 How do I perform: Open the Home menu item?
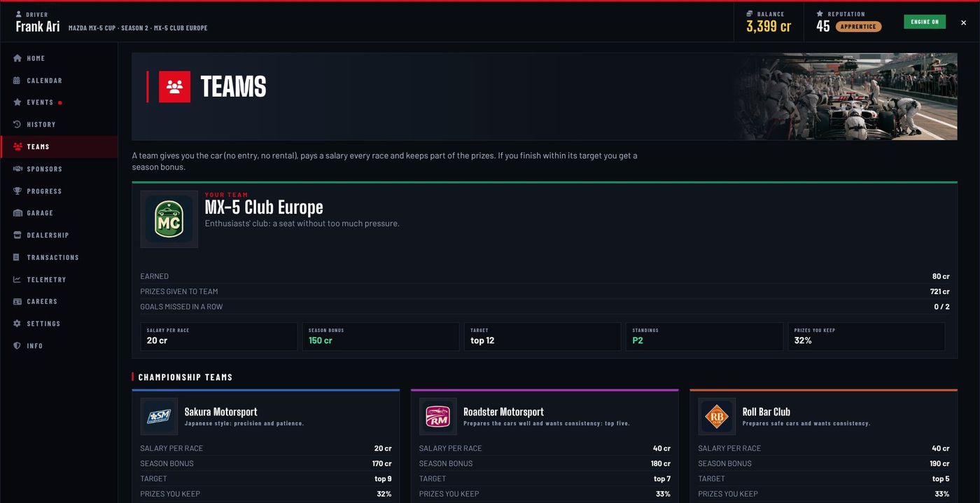pos(59,58)
